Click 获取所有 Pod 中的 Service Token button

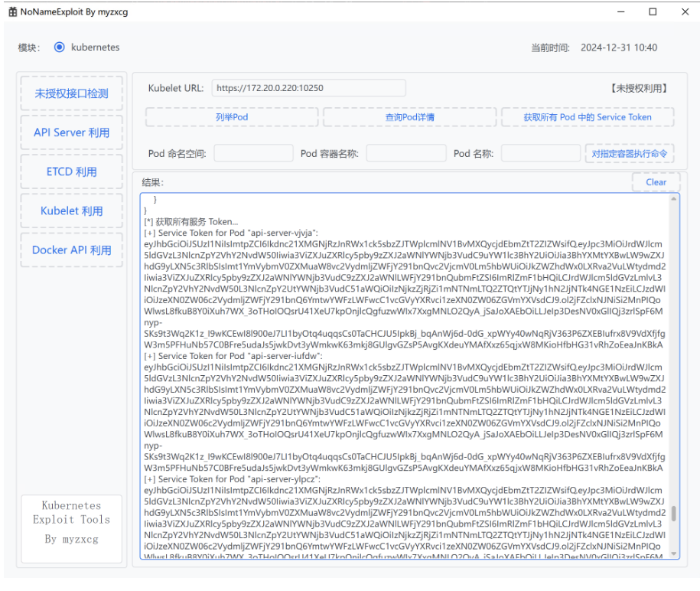coord(588,117)
